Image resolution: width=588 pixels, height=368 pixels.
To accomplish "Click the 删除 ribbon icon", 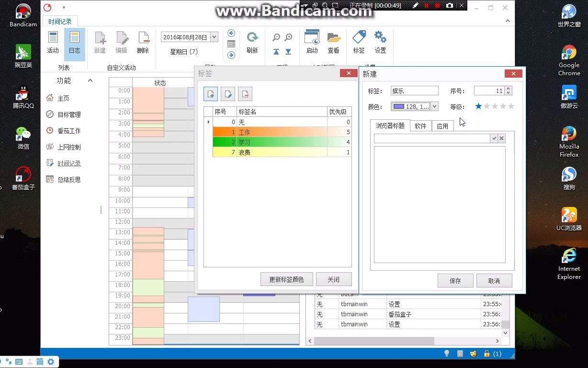I will [x=143, y=43].
